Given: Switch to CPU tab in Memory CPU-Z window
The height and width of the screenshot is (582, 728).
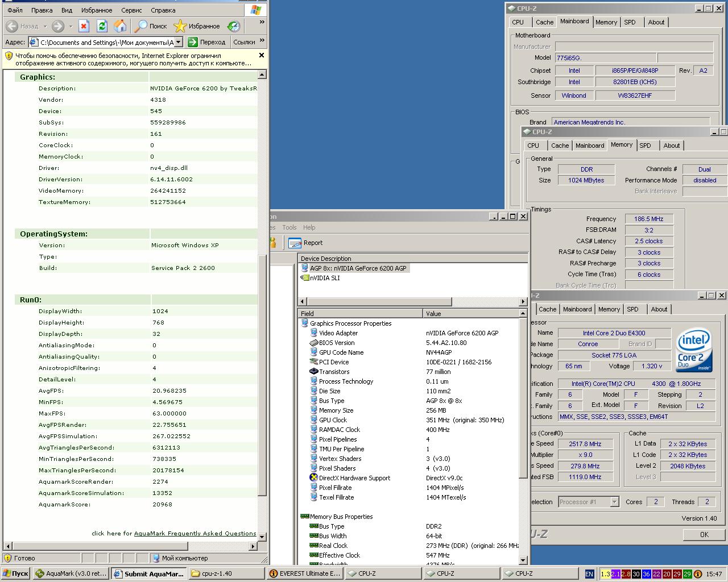Looking at the screenshot, I should tap(533, 145).
